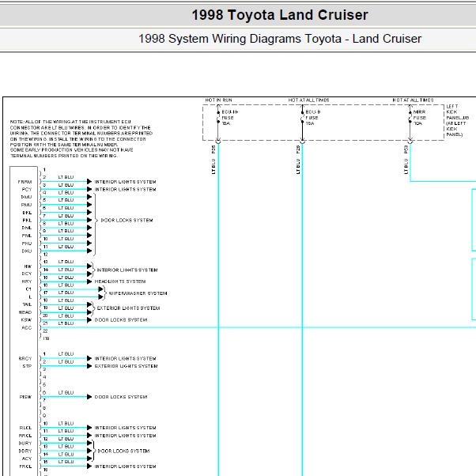Click the arrowhead on the HRY wire

[x=89, y=281]
